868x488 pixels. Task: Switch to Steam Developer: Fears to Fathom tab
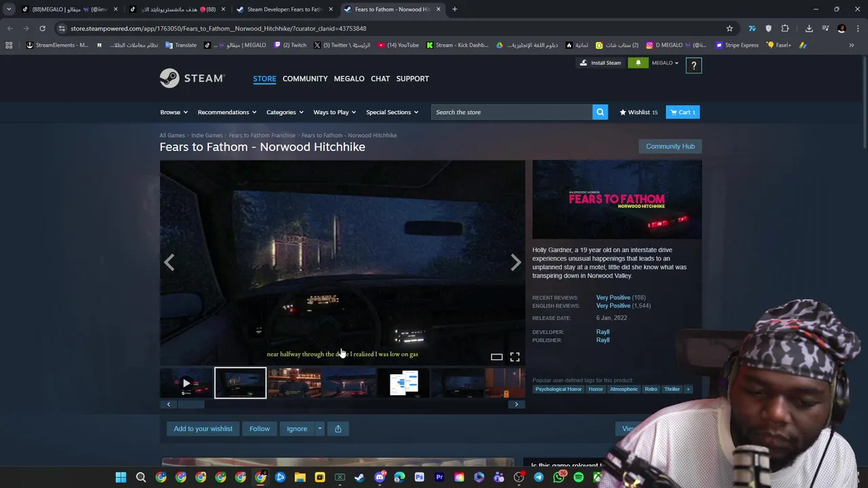coord(283,9)
